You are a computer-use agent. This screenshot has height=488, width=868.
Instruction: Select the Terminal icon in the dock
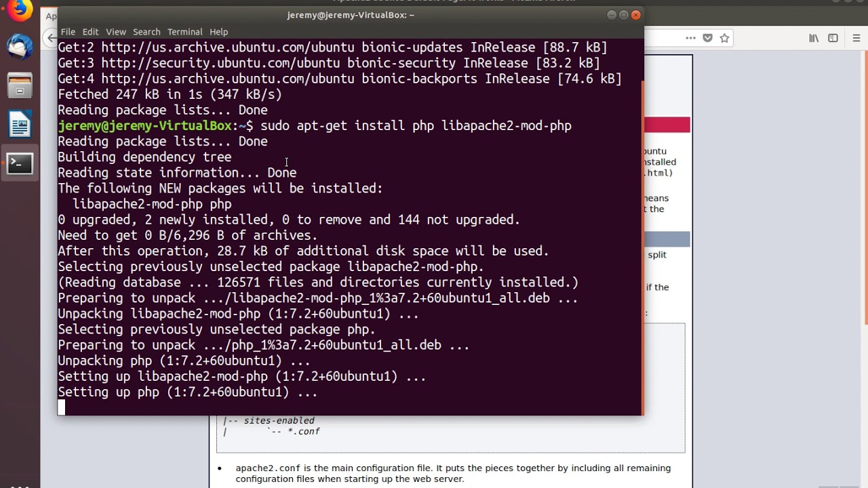tap(20, 163)
